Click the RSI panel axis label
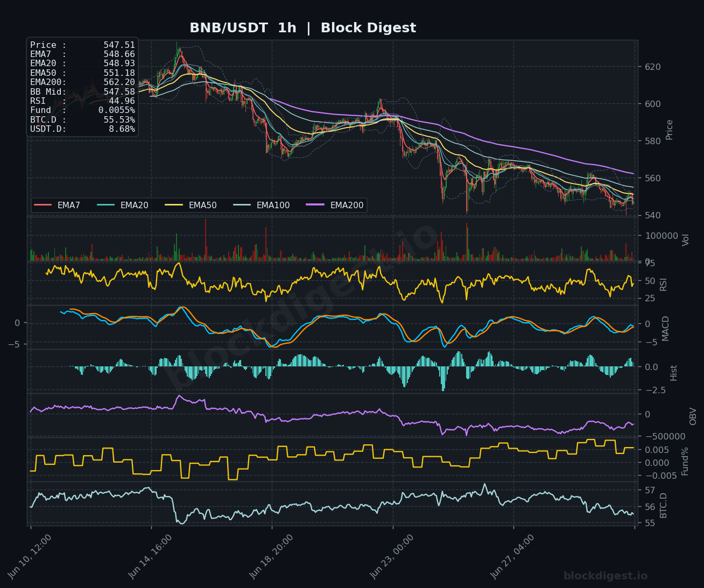 click(664, 285)
